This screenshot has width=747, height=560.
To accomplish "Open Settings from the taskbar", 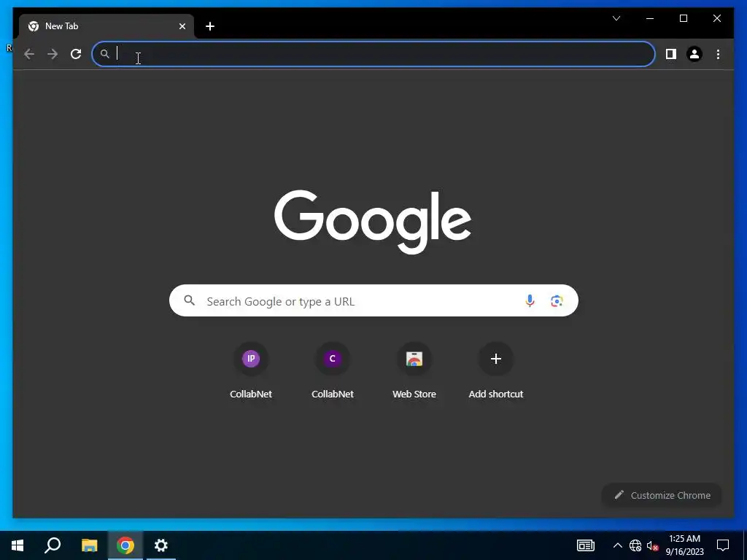I will (161, 545).
